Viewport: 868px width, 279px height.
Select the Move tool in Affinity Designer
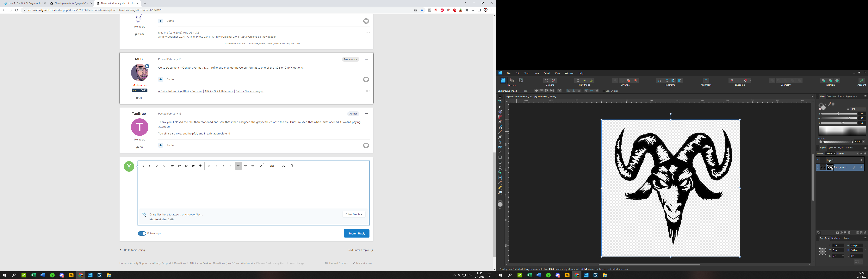click(500, 97)
